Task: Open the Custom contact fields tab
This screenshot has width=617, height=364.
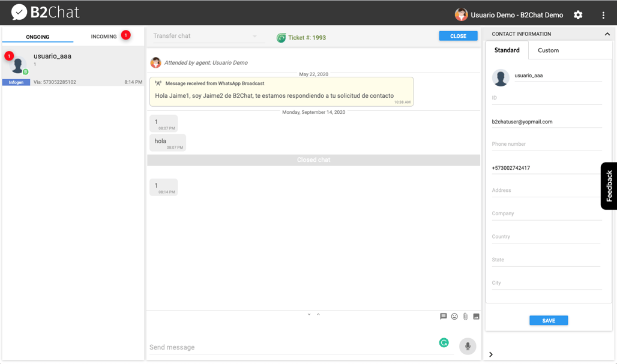Action: tap(547, 50)
